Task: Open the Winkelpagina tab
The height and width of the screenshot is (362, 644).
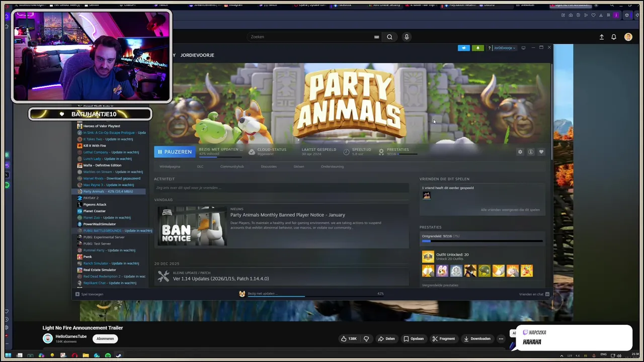Action: tap(170, 166)
